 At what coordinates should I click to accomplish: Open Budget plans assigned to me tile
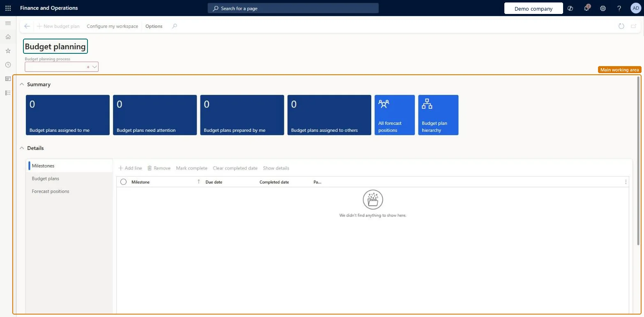pos(68,115)
